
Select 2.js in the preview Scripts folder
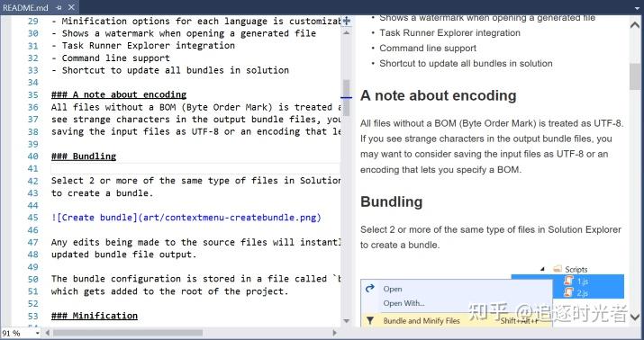583,293
